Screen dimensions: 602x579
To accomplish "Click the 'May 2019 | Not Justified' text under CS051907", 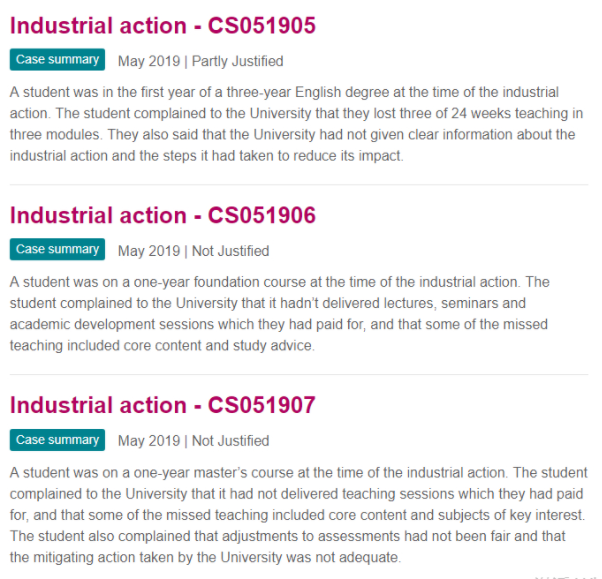I will coord(194,441).
